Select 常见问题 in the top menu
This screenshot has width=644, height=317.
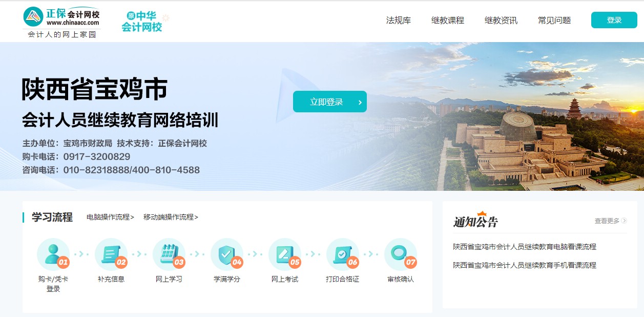tap(554, 21)
